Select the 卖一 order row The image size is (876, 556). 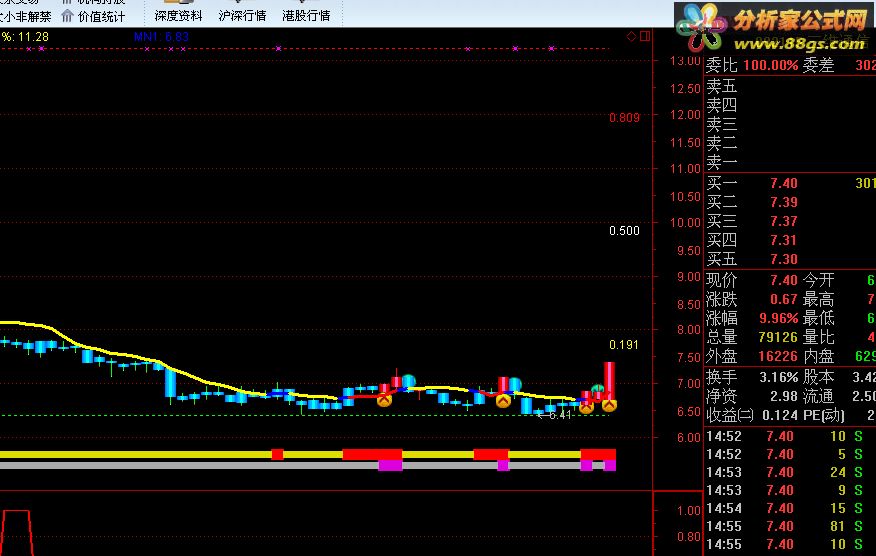pyautogui.click(x=790, y=163)
